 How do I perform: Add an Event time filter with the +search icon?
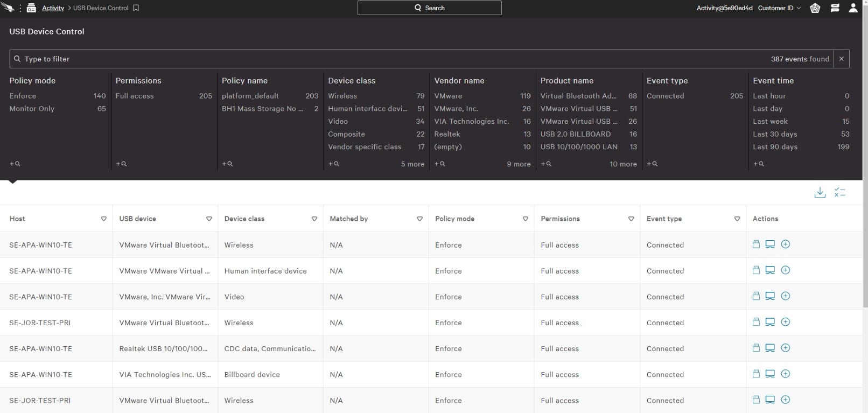(x=759, y=164)
